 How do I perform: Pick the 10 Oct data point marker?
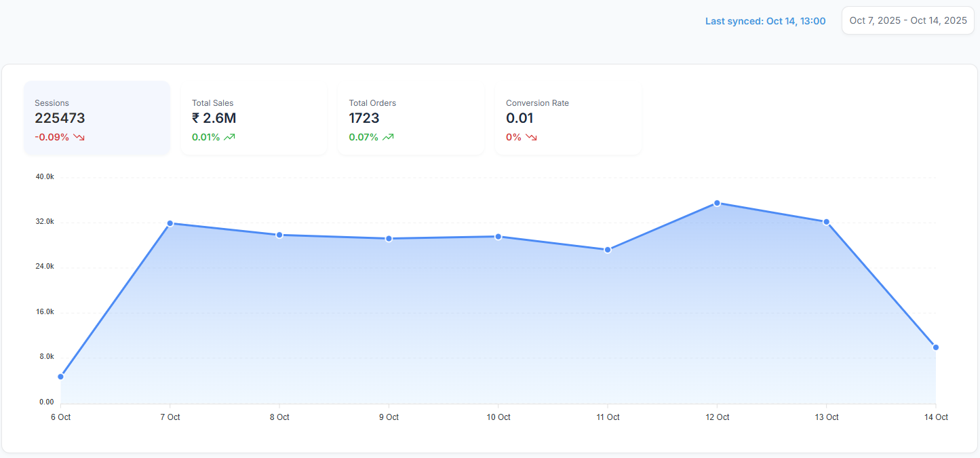click(x=498, y=237)
